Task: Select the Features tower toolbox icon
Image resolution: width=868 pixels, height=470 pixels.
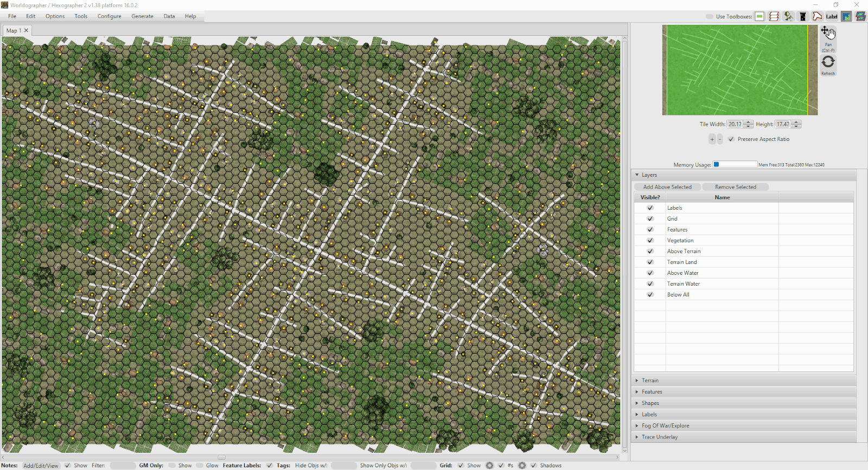Action: (x=803, y=16)
